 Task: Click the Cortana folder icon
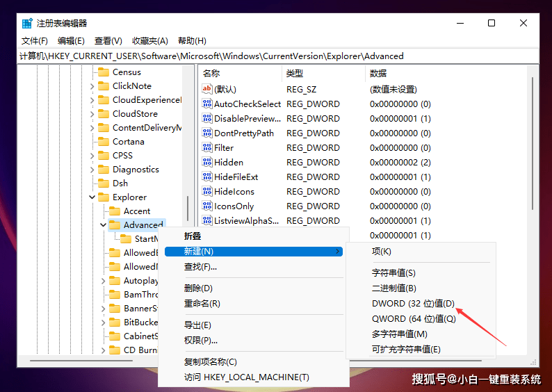click(103, 142)
